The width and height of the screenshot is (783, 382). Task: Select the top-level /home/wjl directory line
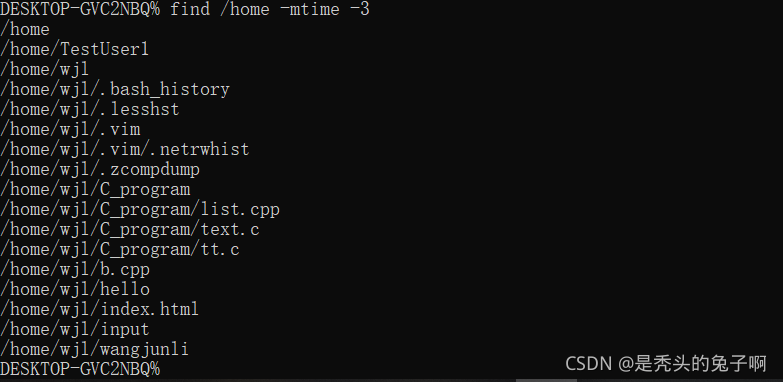click(44, 69)
